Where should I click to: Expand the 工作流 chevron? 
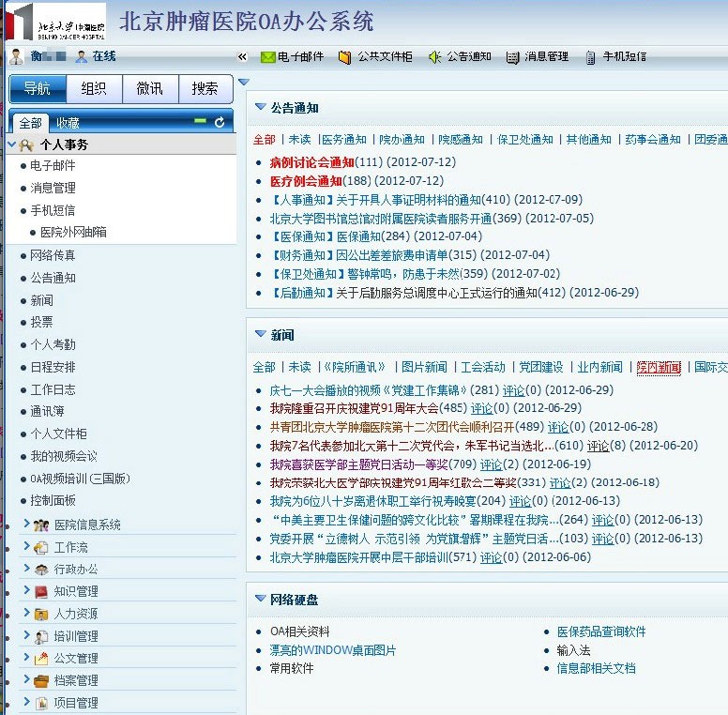coord(27,546)
